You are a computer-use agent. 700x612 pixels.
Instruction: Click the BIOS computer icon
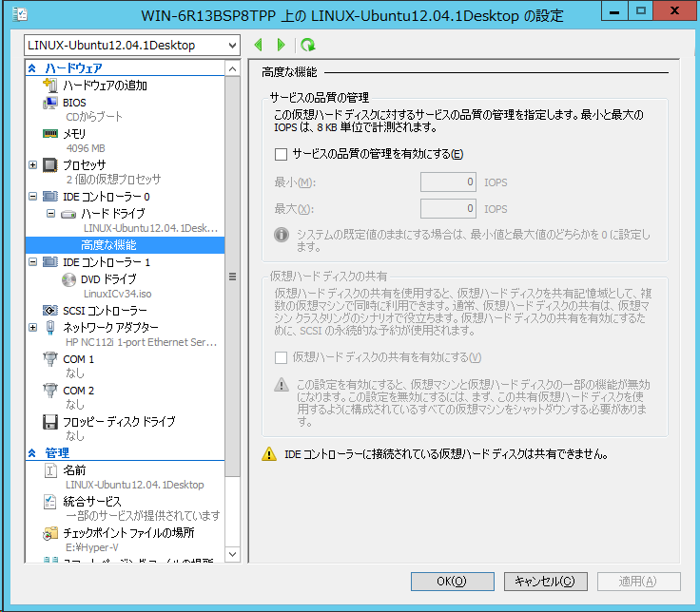50,103
